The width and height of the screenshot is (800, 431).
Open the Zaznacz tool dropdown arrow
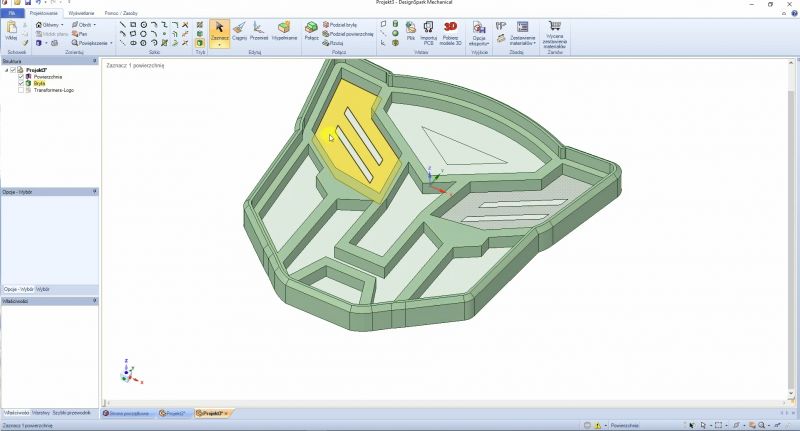(219, 45)
